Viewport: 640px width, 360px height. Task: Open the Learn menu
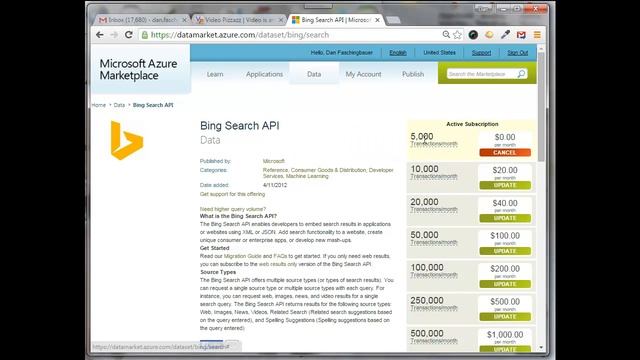pos(215,74)
